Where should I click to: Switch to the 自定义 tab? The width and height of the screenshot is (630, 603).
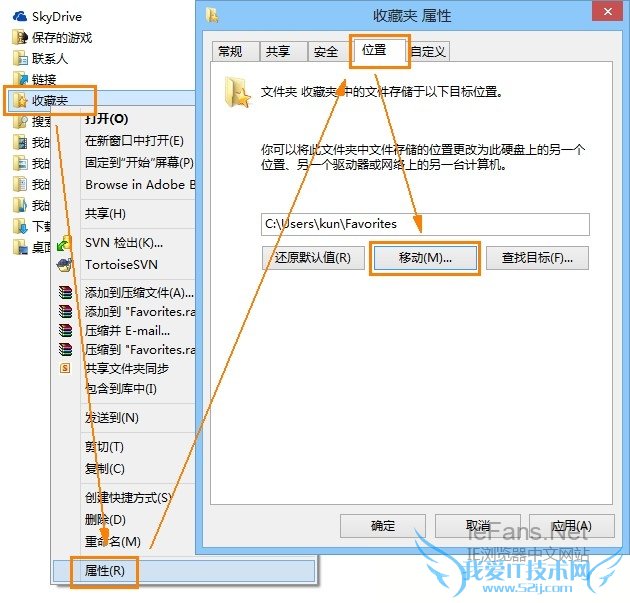[x=429, y=51]
